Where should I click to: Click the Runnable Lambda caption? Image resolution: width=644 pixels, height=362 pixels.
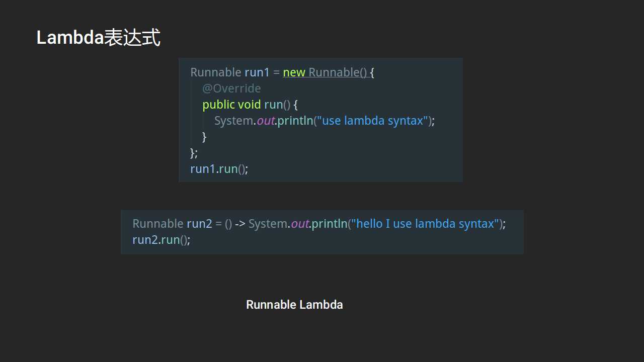tap(294, 305)
